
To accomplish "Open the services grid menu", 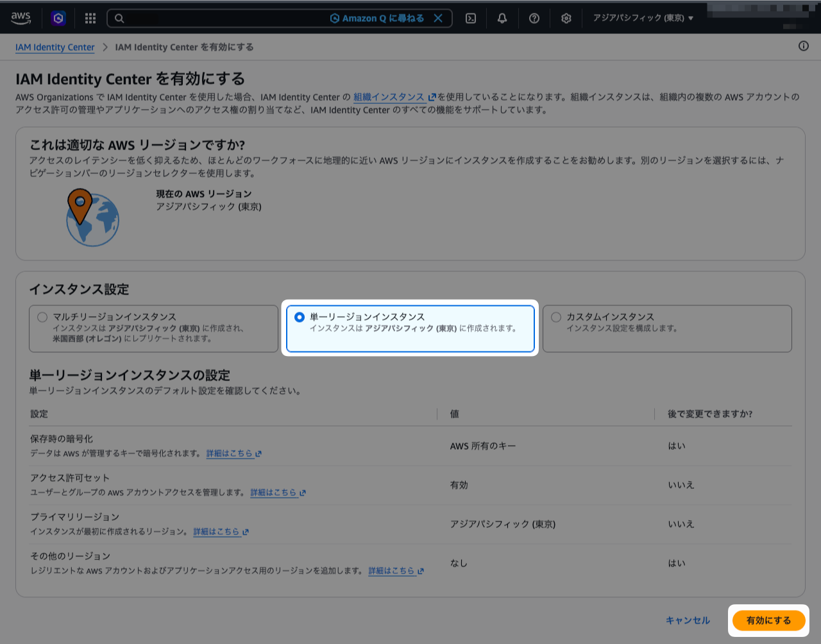I will pos(90,18).
